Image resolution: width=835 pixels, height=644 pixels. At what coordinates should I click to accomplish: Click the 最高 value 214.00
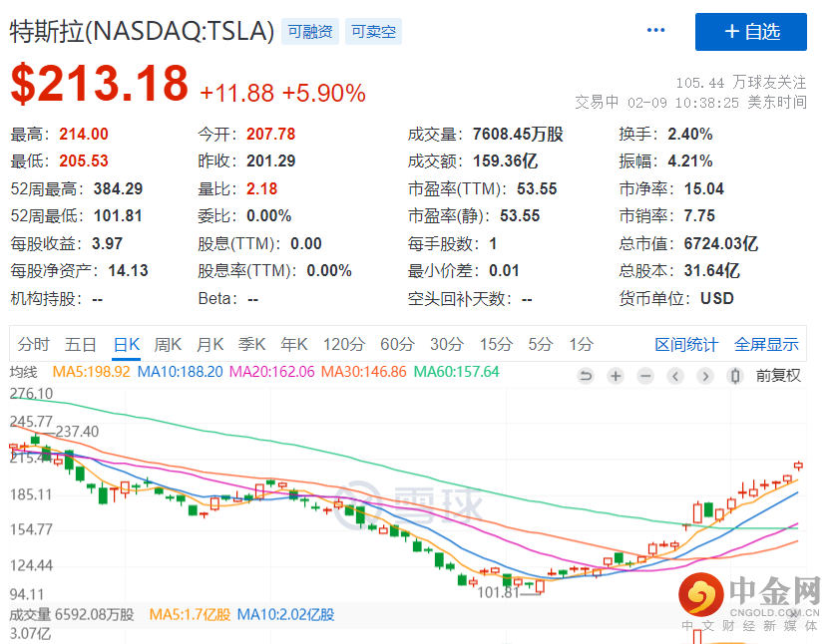tap(84, 135)
